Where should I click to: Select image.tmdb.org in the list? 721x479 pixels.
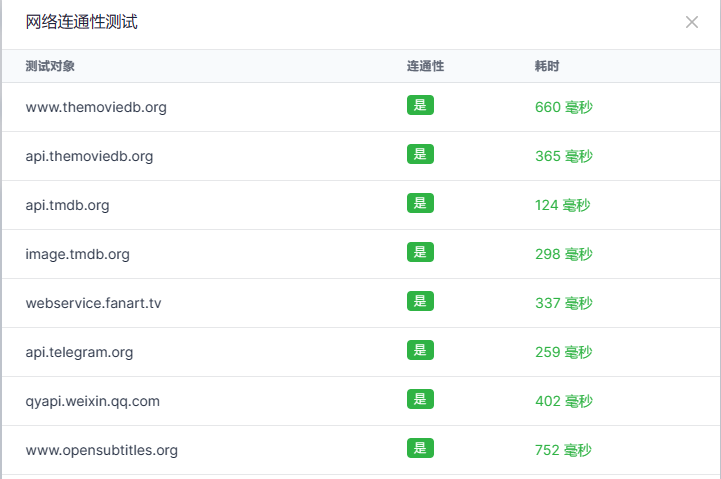[77, 254]
